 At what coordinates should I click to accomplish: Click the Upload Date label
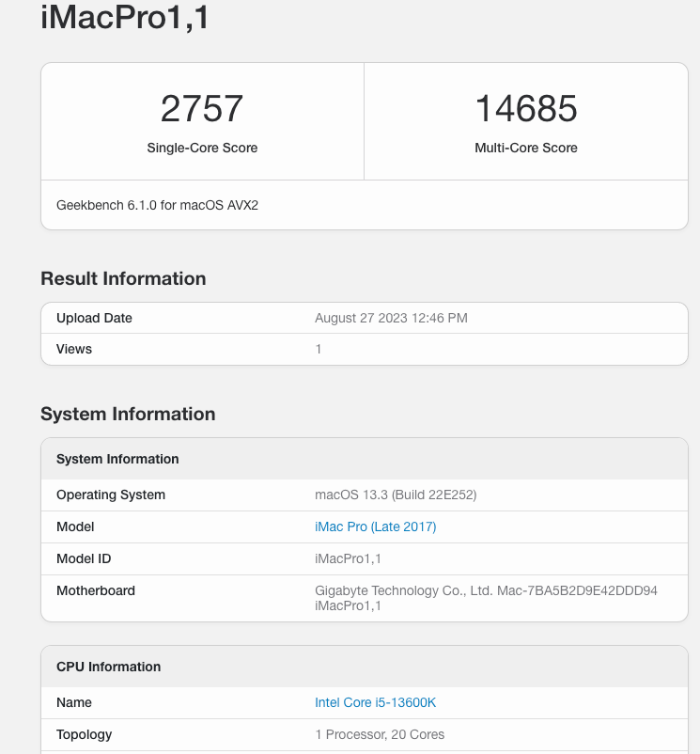pos(94,318)
